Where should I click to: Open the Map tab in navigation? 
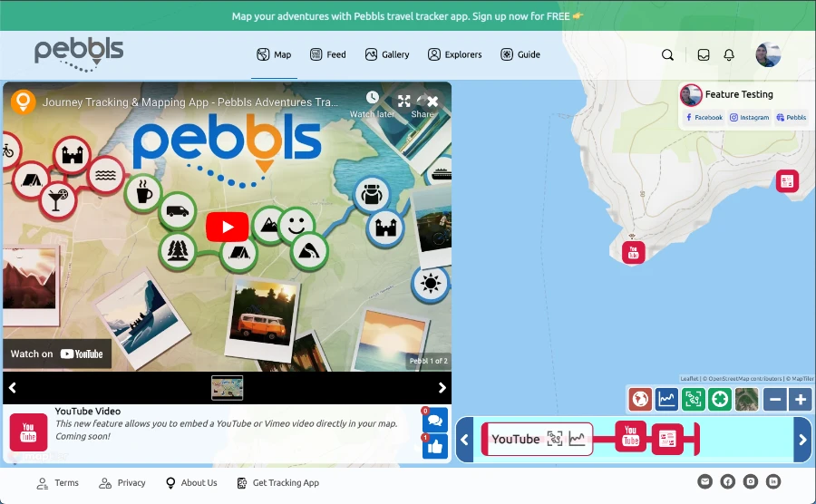click(274, 54)
